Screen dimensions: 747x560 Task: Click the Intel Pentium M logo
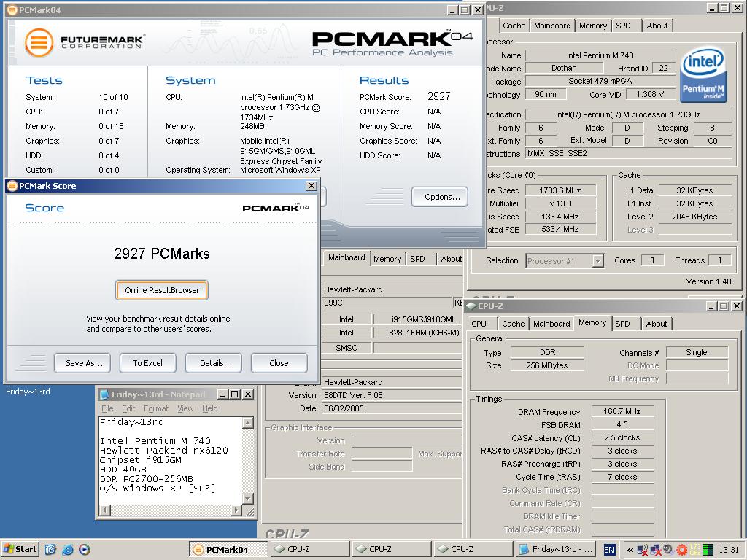pyautogui.click(x=703, y=75)
